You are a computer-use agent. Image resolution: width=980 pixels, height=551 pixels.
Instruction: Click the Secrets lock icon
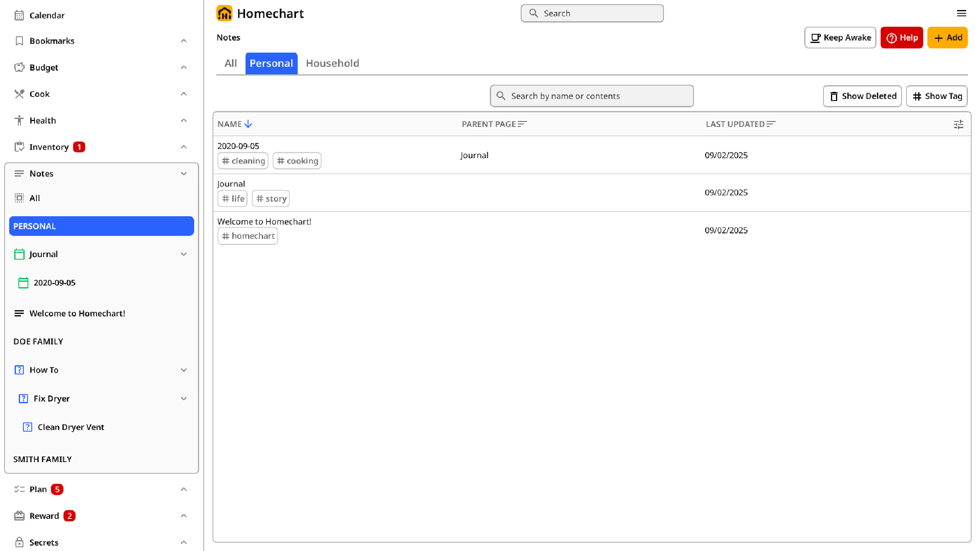[19, 542]
